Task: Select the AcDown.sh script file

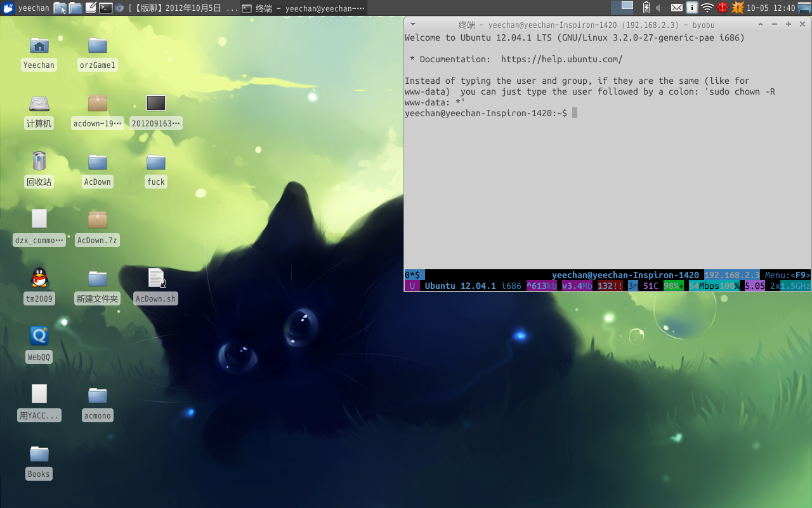Action: [156, 278]
